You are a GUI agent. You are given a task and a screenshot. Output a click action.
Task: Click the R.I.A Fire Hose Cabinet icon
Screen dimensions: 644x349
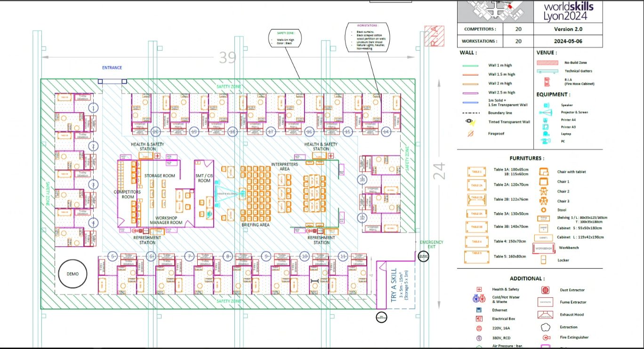pos(546,81)
